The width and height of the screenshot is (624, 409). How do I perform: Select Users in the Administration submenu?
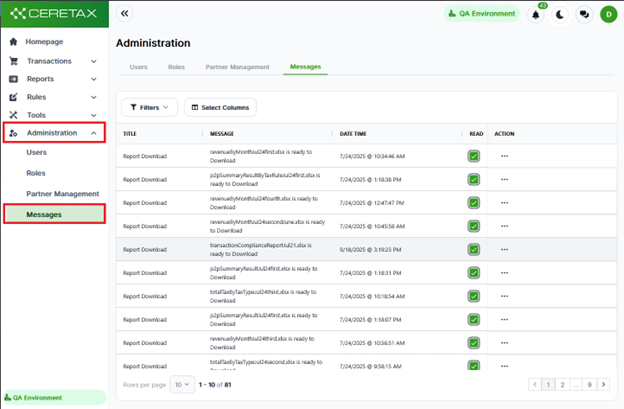(37, 152)
